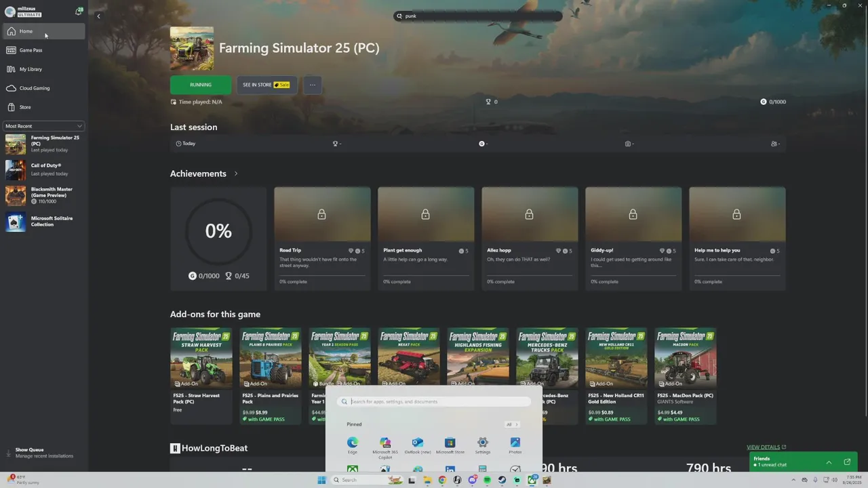Go back using the Xbox app arrow
The width and height of the screenshot is (868, 488).
point(98,16)
